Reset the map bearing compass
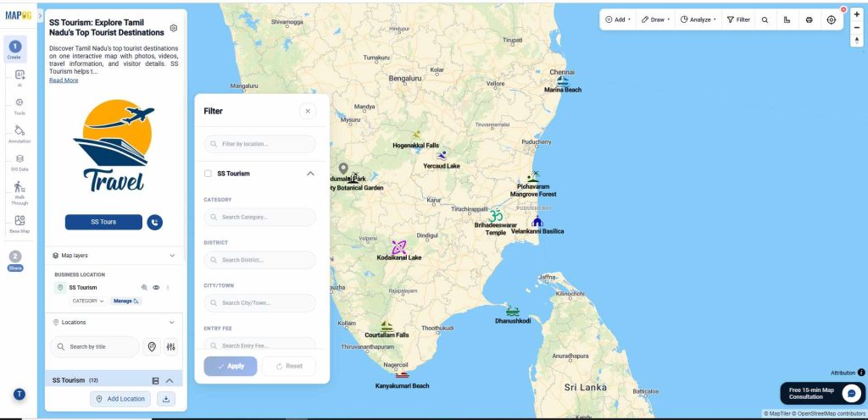 click(x=857, y=41)
